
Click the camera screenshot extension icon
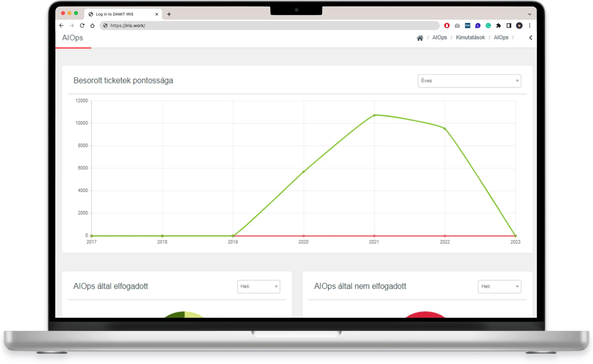457,26
